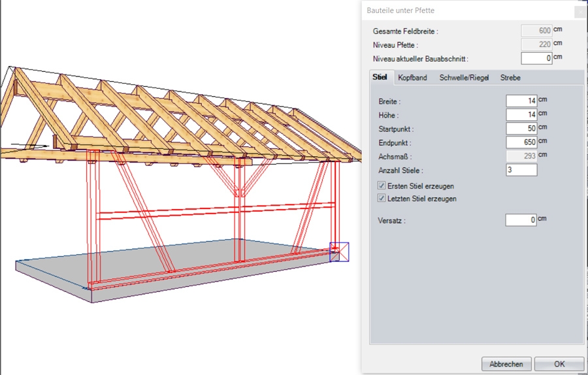Image resolution: width=588 pixels, height=375 pixels.
Task: Uncheck 'Letzten Stiel erzeugen' checkbox
Action: coord(382,199)
